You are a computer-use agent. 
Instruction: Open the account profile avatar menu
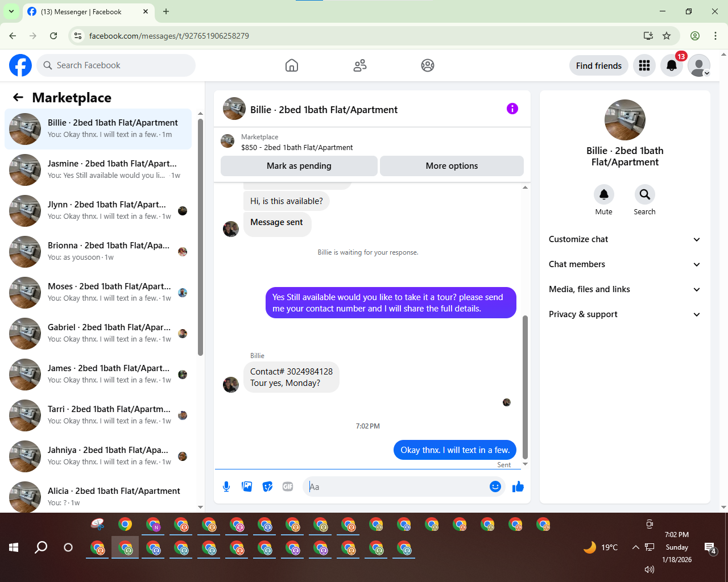[699, 65]
